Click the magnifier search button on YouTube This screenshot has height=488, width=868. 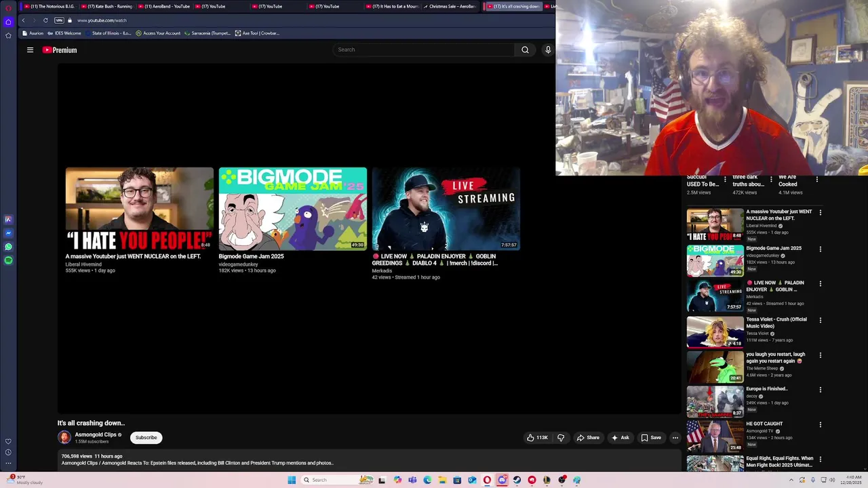(525, 49)
